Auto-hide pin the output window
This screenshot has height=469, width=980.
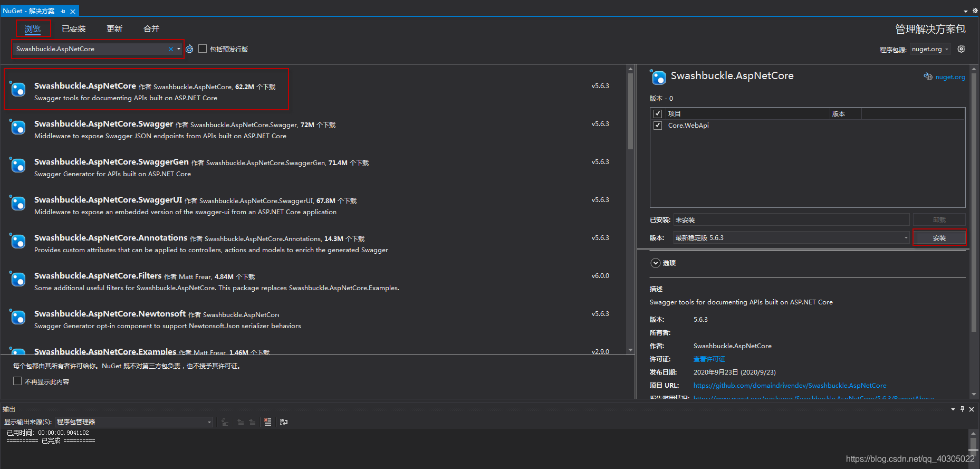[x=962, y=409]
